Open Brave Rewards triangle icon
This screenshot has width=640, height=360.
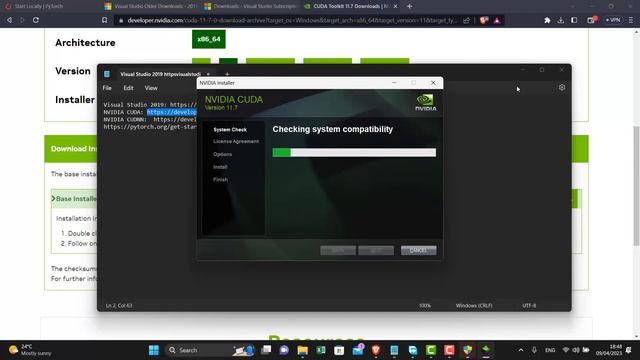click(497, 20)
